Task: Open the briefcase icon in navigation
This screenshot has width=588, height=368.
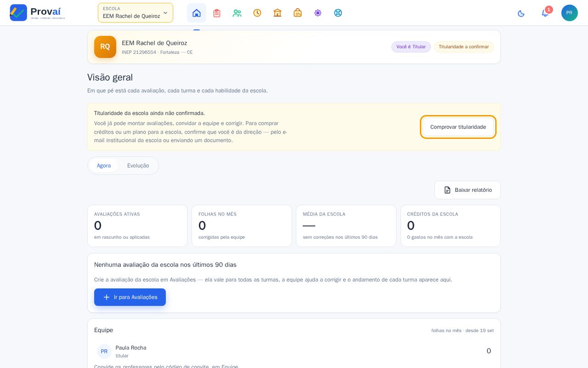Action: point(298,13)
